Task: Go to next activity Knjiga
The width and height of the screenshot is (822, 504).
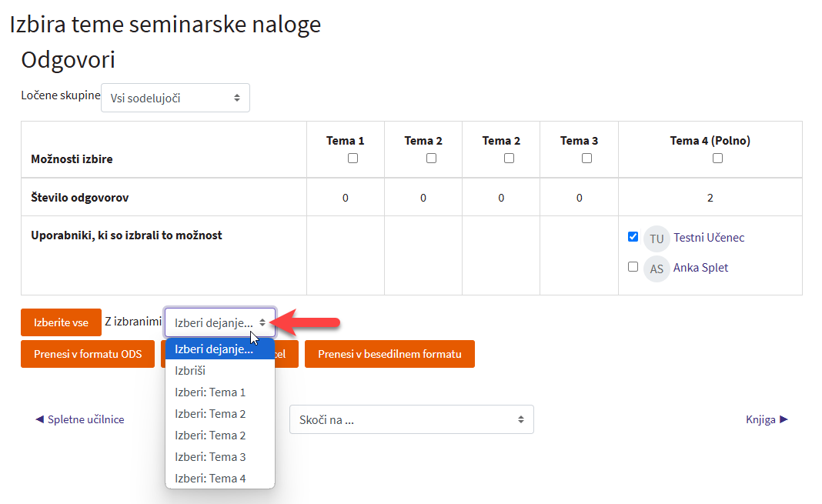Action: click(x=767, y=419)
